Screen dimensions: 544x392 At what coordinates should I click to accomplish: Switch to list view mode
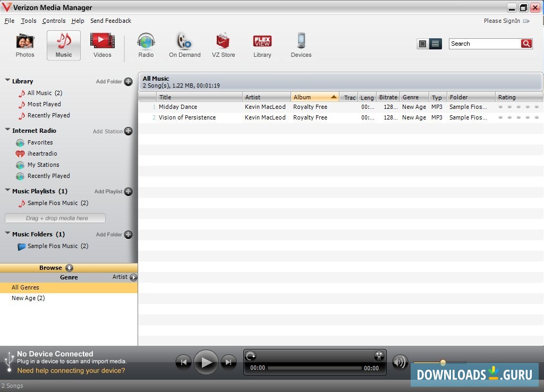436,44
